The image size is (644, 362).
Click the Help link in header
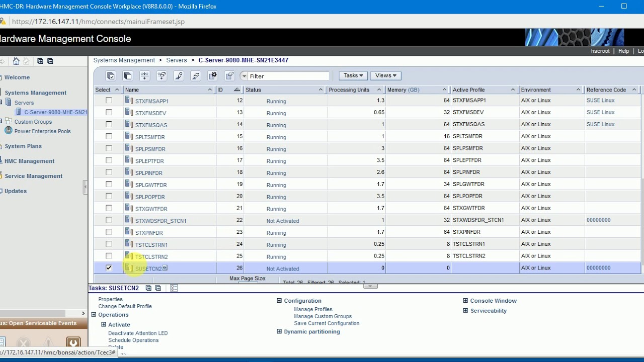[623, 51]
